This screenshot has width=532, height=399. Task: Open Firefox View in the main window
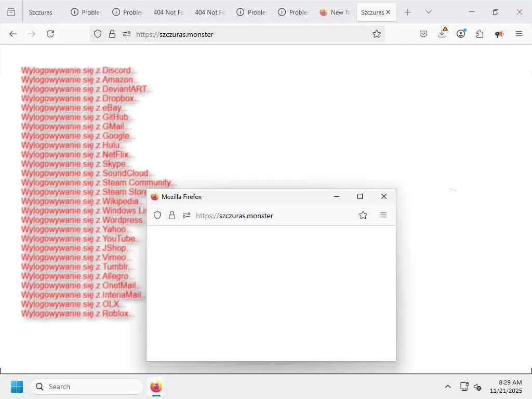coord(11,12)
